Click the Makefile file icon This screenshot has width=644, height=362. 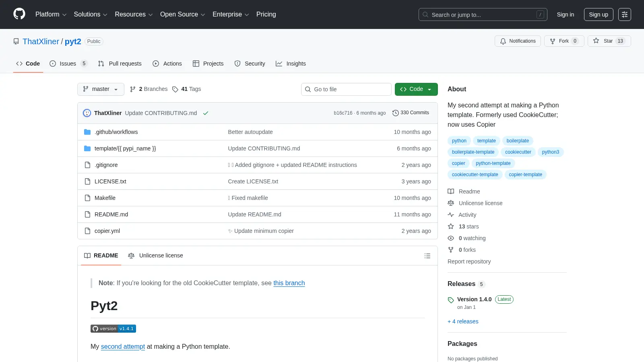87,198
